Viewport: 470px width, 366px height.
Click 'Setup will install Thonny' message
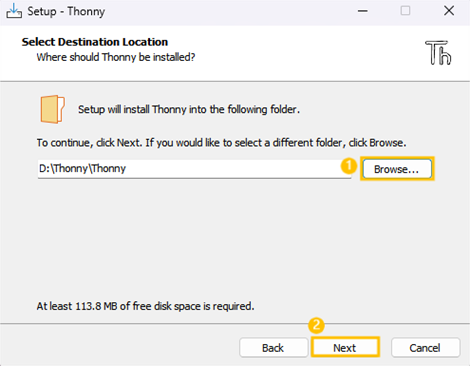[x=189, y=109]
